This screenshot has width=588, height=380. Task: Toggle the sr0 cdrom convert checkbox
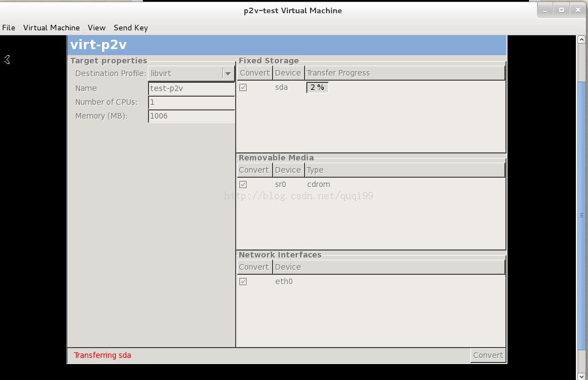[243, 185]
